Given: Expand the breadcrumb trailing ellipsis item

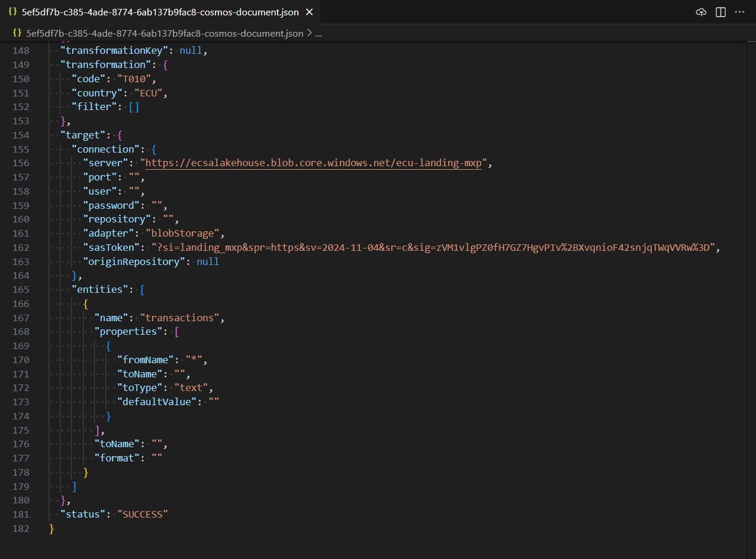Looking at the screenshot, I should (319, 34).
